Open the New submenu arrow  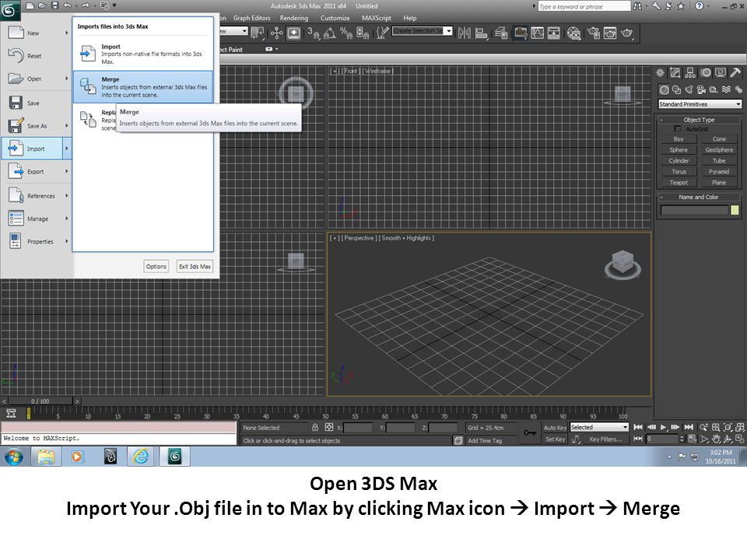coord(67,33)
